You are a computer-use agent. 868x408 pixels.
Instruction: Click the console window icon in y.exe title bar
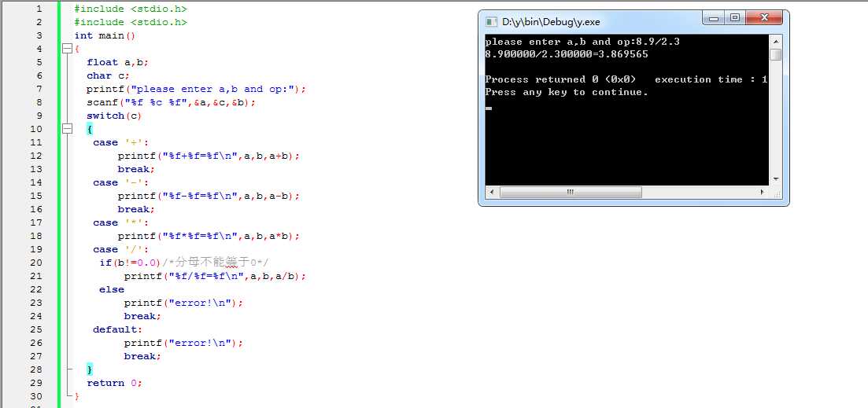[491, 22]
